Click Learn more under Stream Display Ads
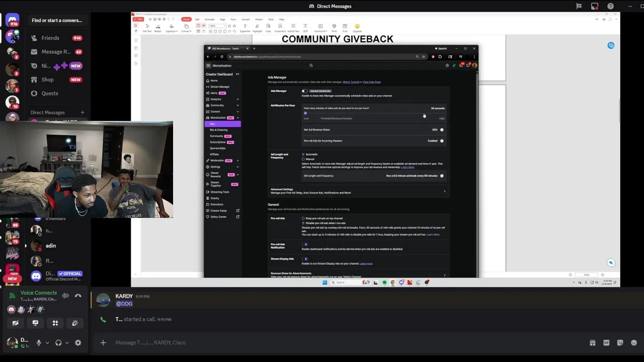The width and height of the screenshot is (644, 362). tap(366, 263)
